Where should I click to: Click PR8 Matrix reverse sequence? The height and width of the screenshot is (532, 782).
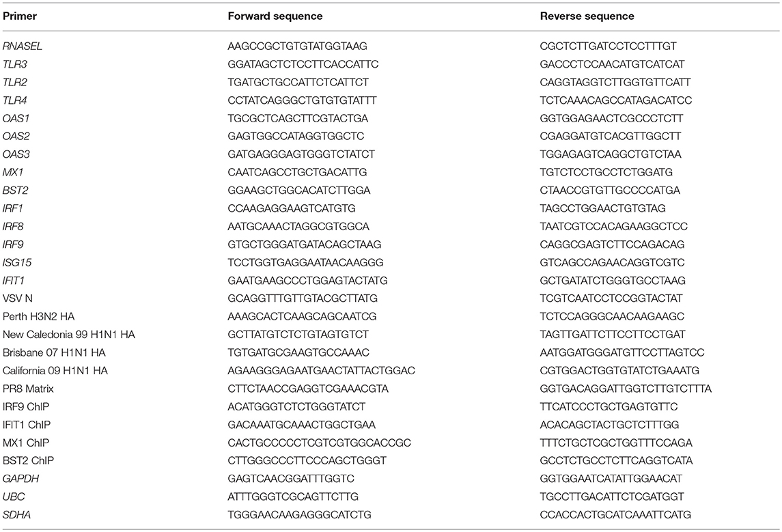point(626,389)
